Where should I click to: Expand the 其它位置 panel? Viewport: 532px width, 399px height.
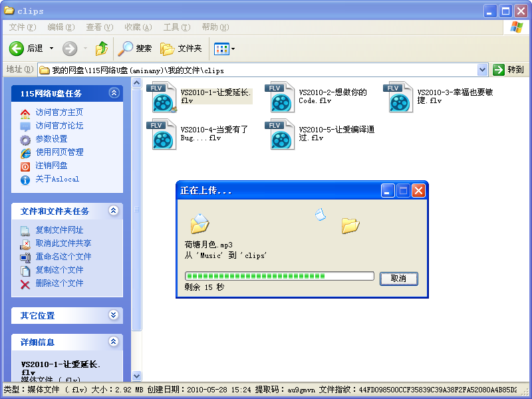114,315
